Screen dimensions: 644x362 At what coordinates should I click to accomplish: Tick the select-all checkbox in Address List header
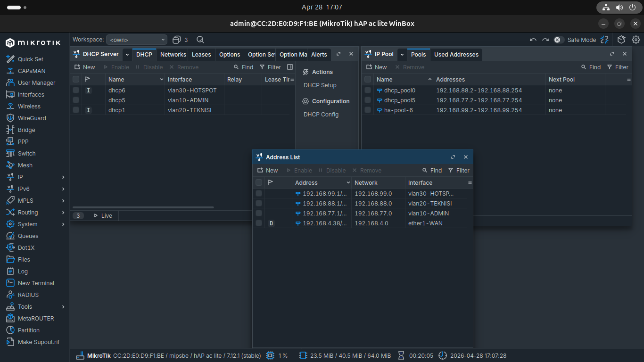point(259,182)
